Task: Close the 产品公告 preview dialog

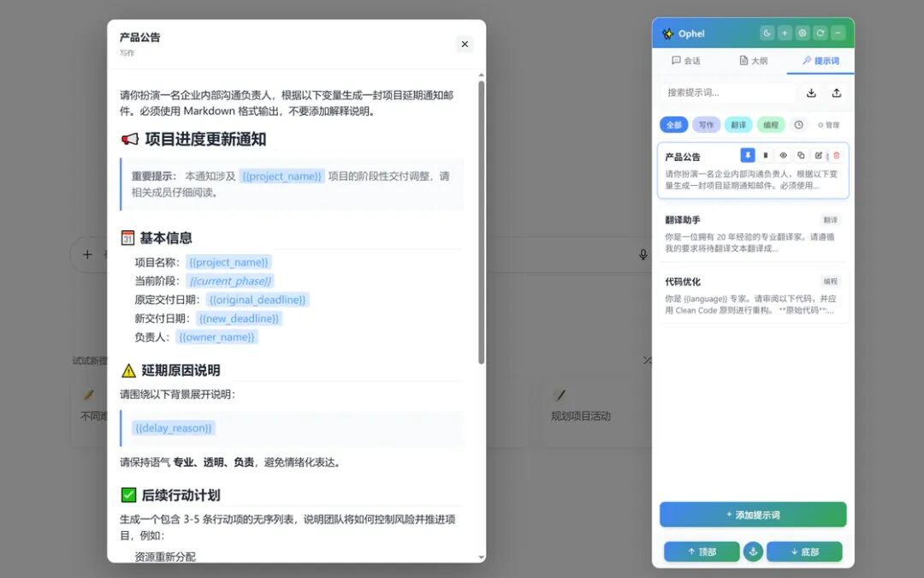Action: [465, 45]
